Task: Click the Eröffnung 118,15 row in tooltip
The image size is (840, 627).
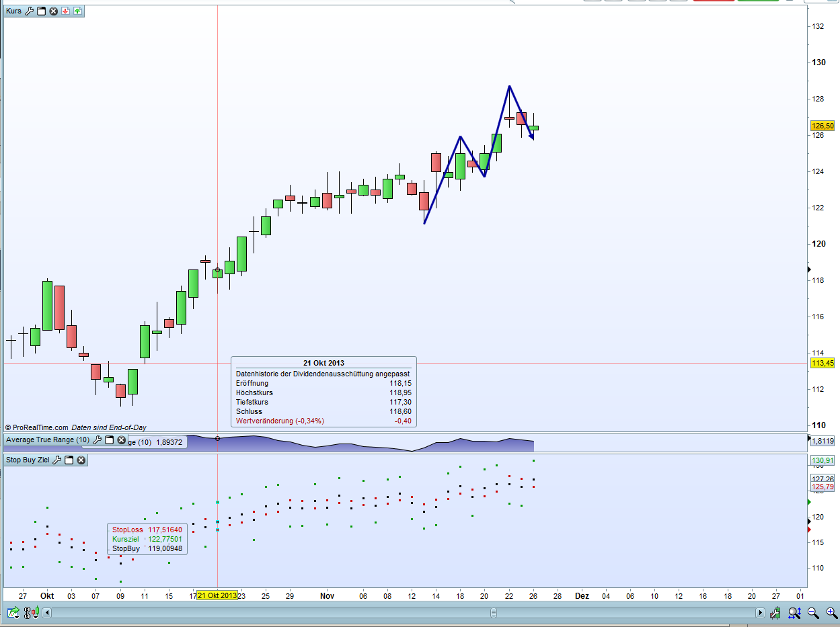Action: (x=323, y=383)
